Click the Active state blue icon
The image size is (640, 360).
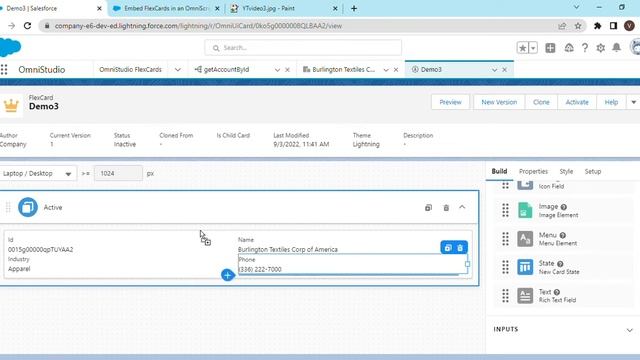[28, 207]
